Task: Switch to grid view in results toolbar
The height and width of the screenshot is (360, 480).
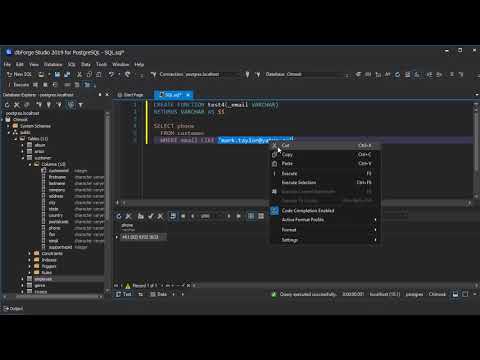Action: coord(251,216)
